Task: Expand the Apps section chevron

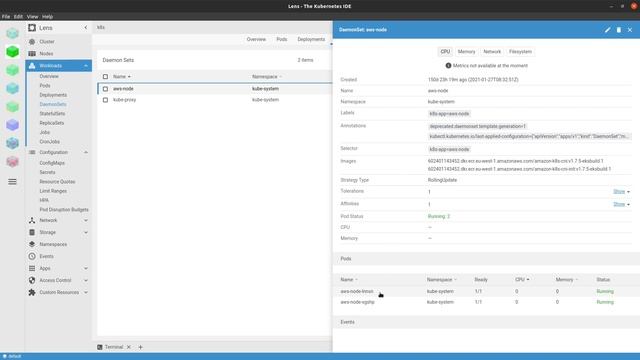Action: (86, 268)
